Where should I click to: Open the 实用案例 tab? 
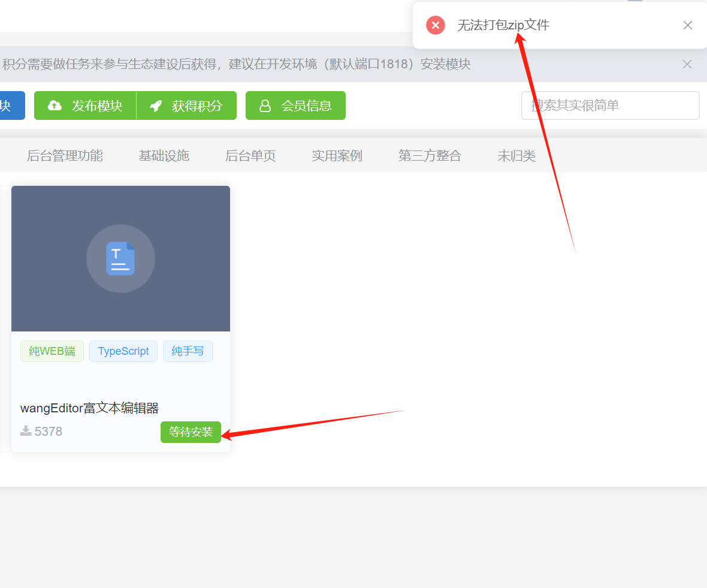[337, 156]
